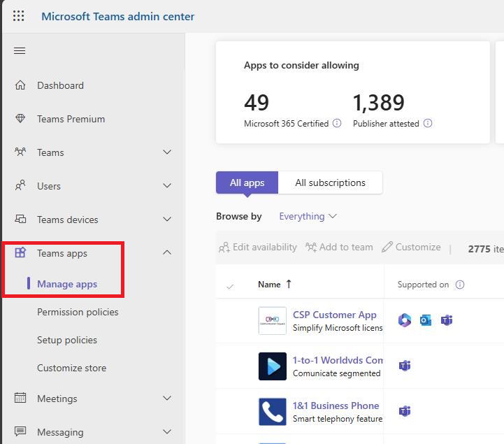
Task: Open Teams Premium in the sidebar
Action: pos(71,119)
